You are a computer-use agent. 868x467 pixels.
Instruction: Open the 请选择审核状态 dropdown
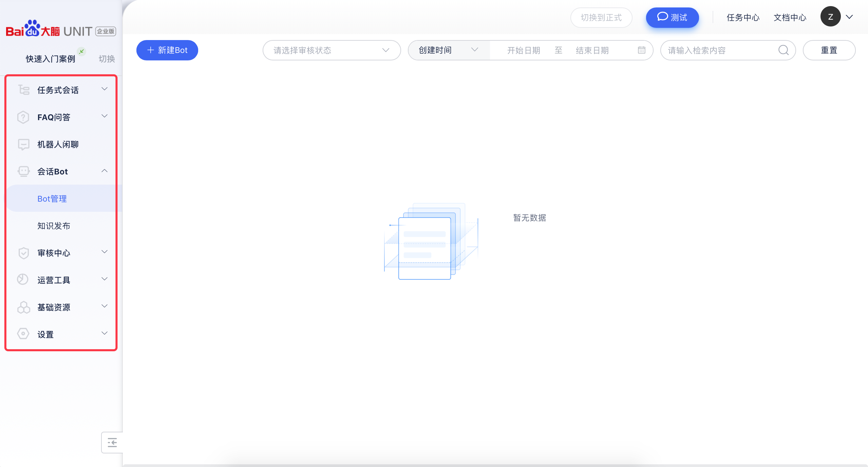click(331, 50)
